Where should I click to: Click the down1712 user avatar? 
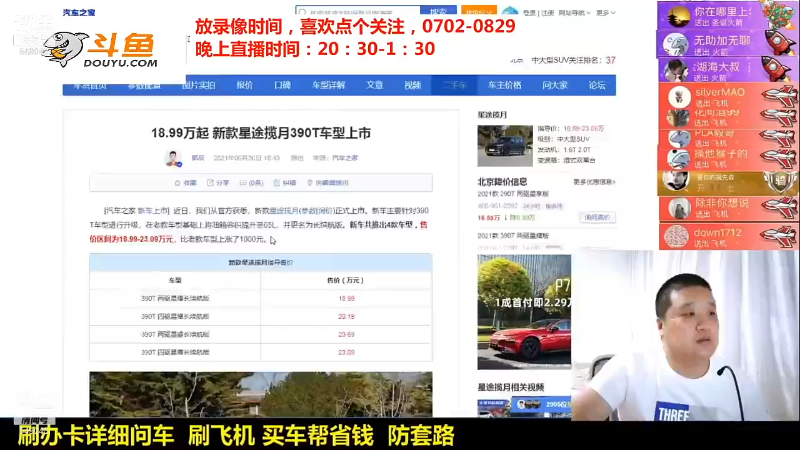coord(677,236)
